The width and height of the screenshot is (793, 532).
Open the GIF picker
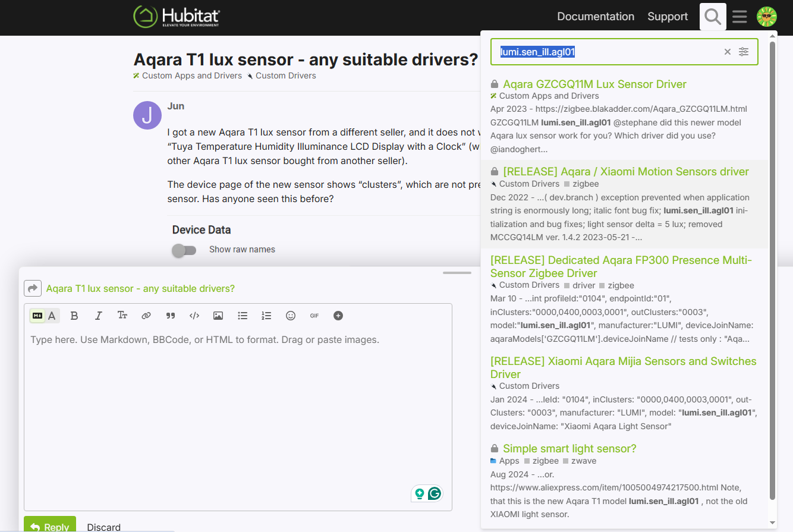(314, 316)
